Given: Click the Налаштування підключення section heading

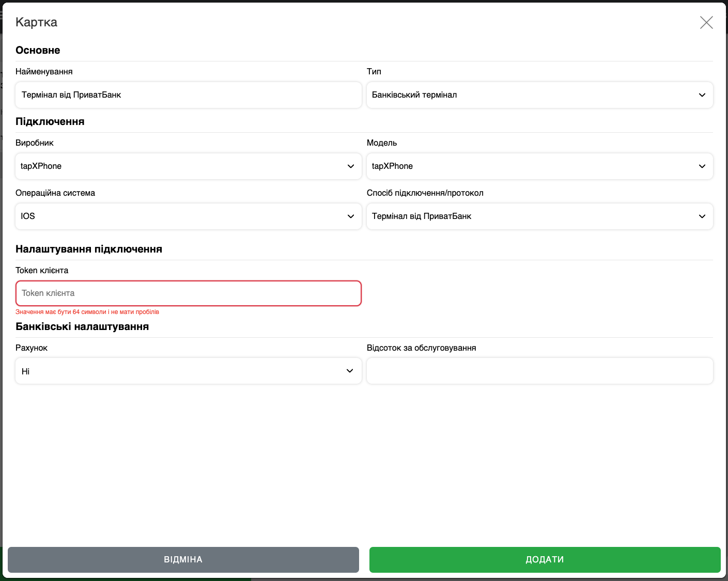Looking at the screenshot, I should [89, 249].
